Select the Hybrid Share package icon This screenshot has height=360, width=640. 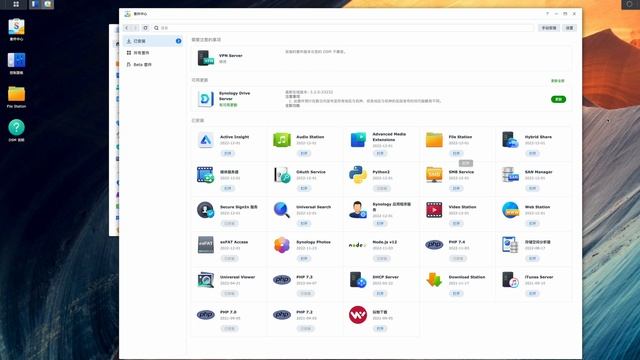pos(510,140)
